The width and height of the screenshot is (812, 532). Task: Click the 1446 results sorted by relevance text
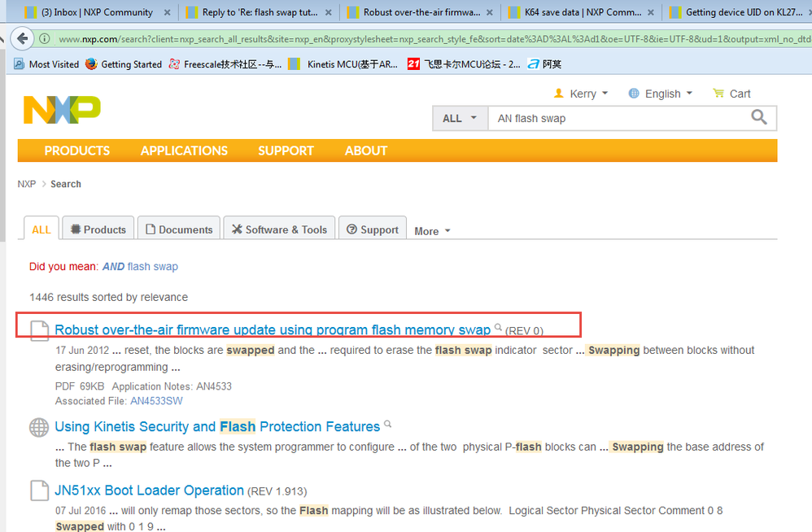[x=109, y=298]
